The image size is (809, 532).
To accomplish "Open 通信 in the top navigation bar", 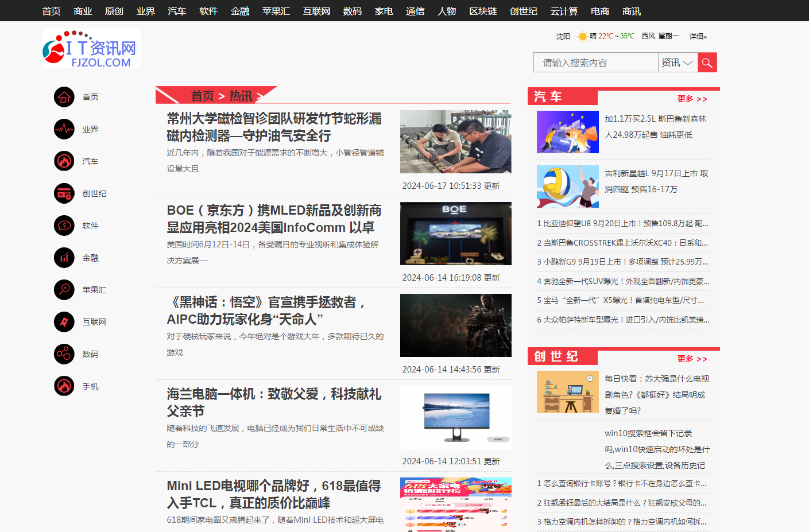I will click(x=415, y=11).
